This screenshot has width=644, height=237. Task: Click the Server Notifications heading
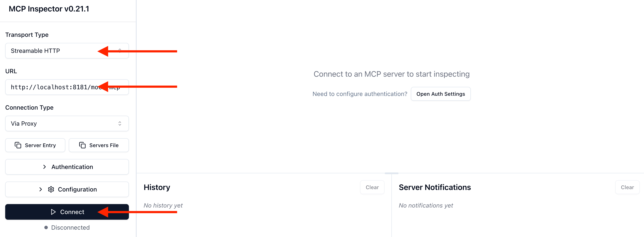coord(435,187)
